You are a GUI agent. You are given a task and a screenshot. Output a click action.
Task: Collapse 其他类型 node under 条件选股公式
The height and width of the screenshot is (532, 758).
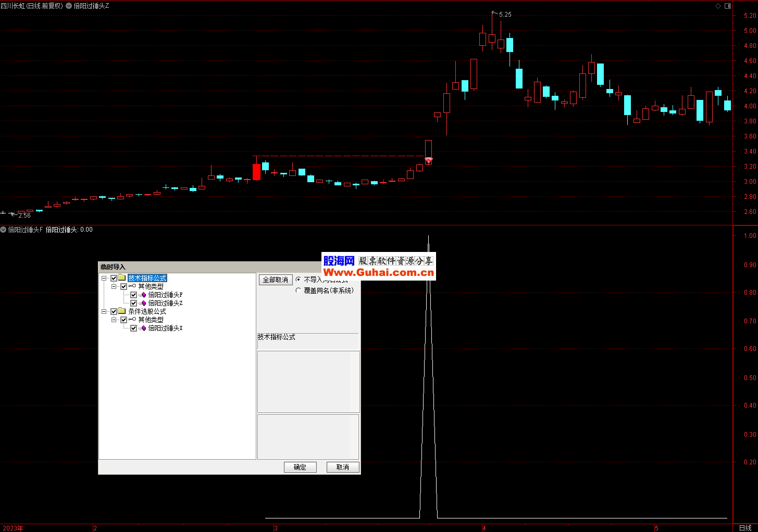click(114, 320)
